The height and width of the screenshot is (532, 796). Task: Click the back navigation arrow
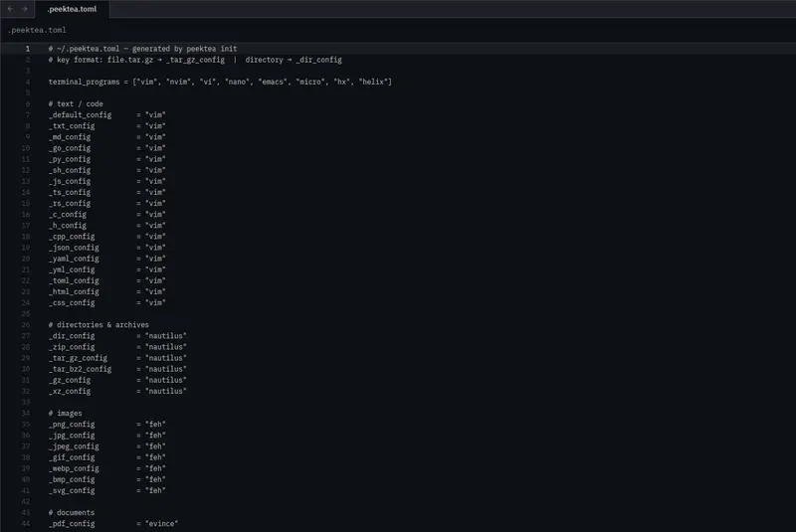(x=11, y=9)
